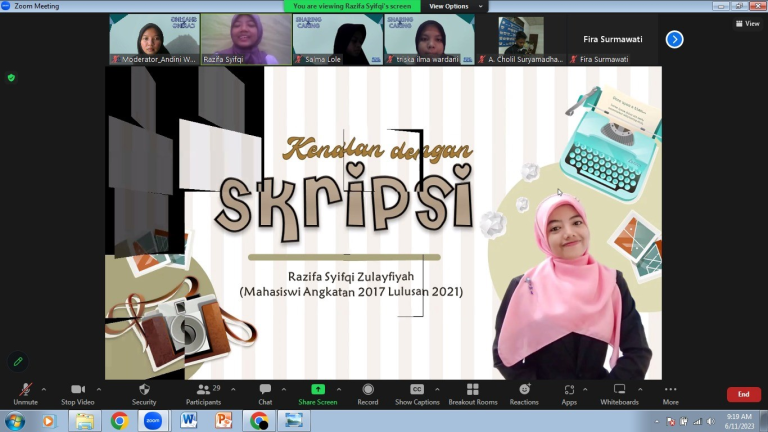
Task: Open the Participants panel
Action: pyautogui.click(x=203, y=391)
